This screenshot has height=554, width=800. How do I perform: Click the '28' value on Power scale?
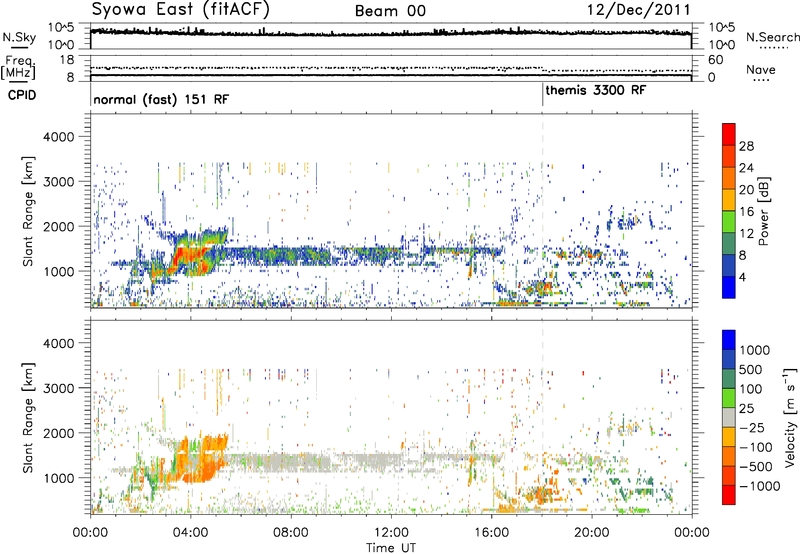point(746,146)
